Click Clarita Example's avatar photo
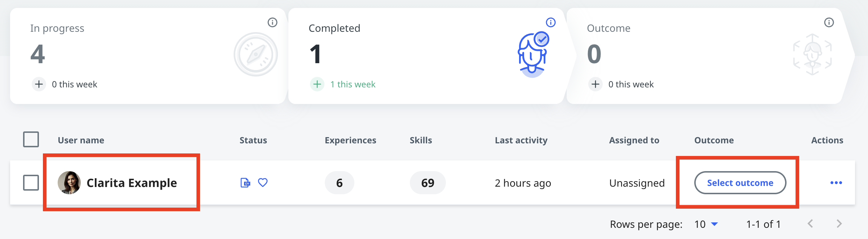Viewport: 868px width, 239px height. (x=69, y=183)
